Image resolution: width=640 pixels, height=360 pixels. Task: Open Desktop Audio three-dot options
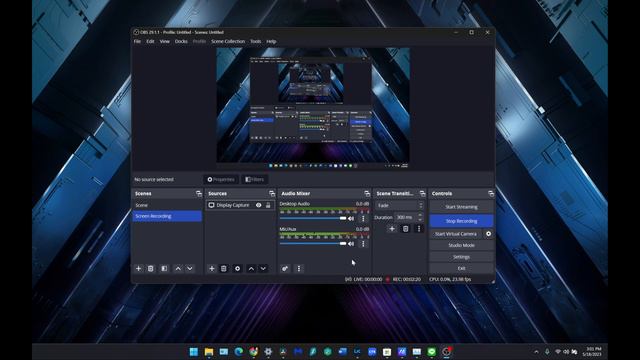tap(363, 218)
